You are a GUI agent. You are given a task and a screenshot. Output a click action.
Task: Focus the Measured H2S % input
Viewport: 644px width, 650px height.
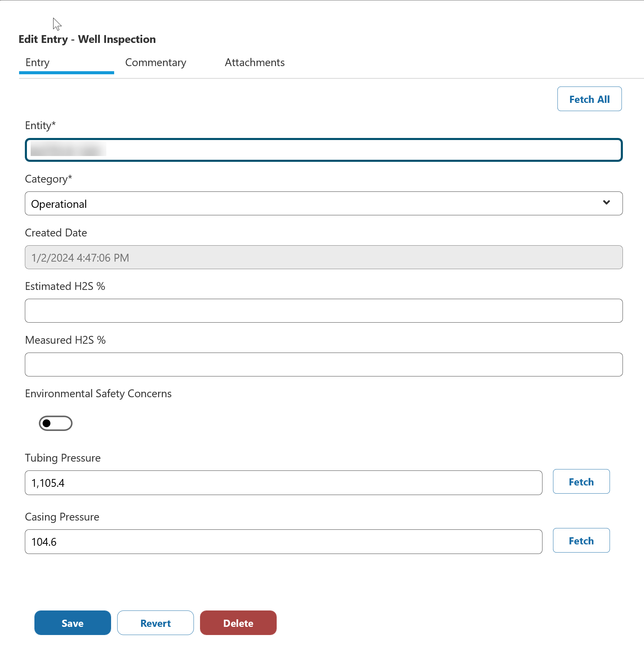[x=324, y=365]
